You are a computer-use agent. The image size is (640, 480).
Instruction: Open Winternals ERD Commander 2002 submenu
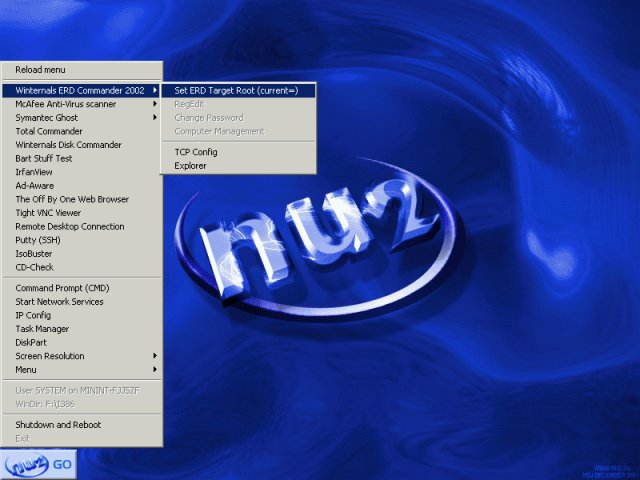pyautogui.click(x=82, y=91)
